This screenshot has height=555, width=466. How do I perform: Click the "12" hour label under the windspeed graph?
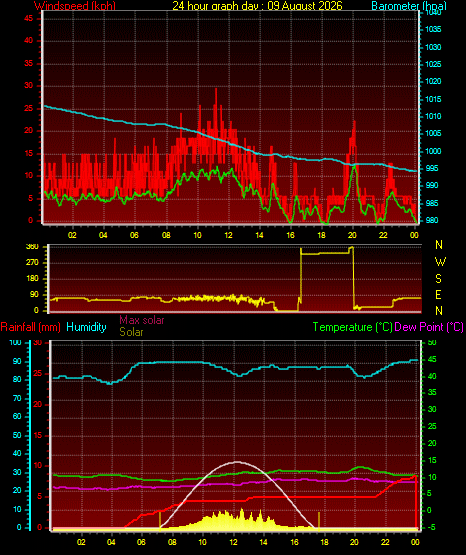coord(228,235)
